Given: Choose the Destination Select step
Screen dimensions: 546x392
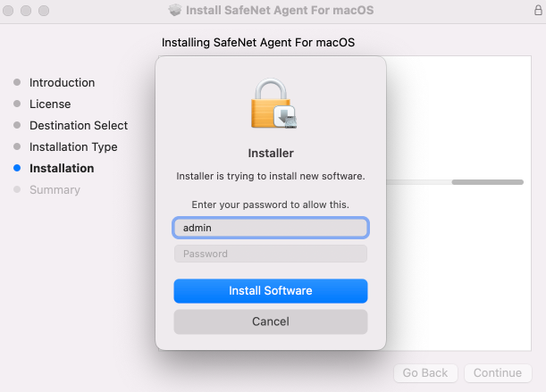Looking at the screenshot, I should tap(79, 125).
